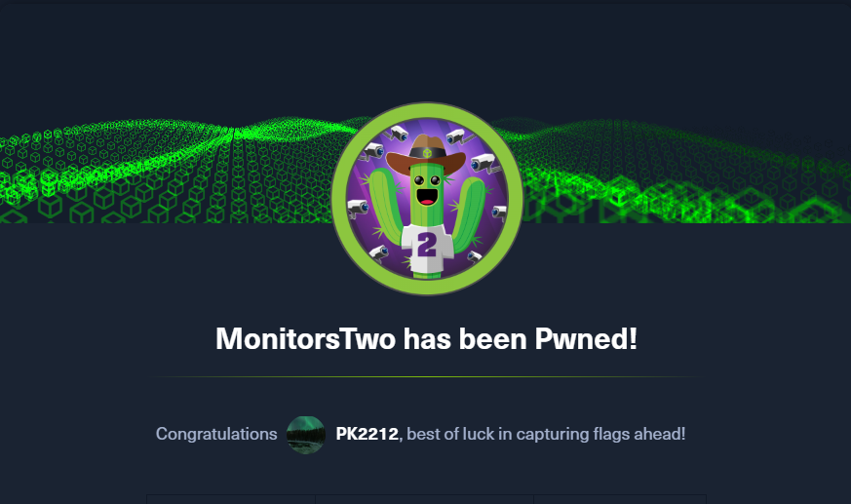Click the last stats box at page bottom
The height and width of the screenshot is (504, 851).
pos(620,500)
